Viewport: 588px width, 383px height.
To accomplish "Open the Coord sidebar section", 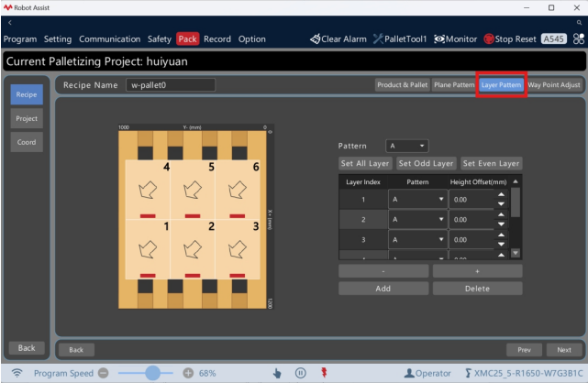I will (x=27, y=142).
